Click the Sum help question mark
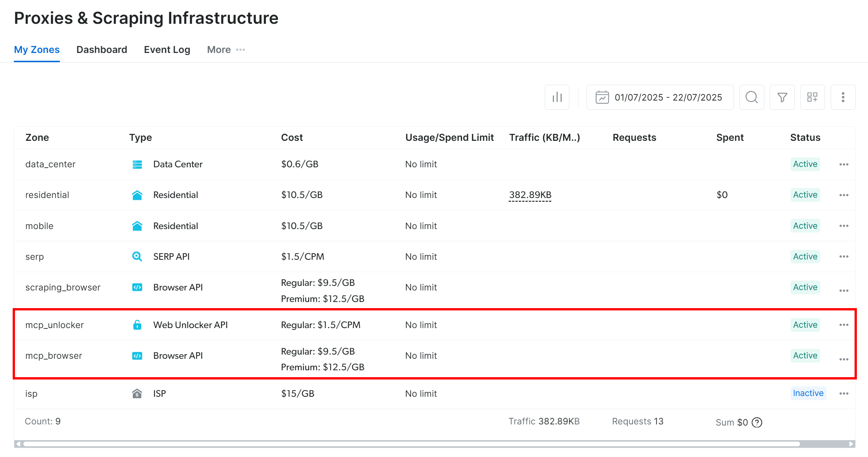The image size is (868, 457). (x=757, y=422)
